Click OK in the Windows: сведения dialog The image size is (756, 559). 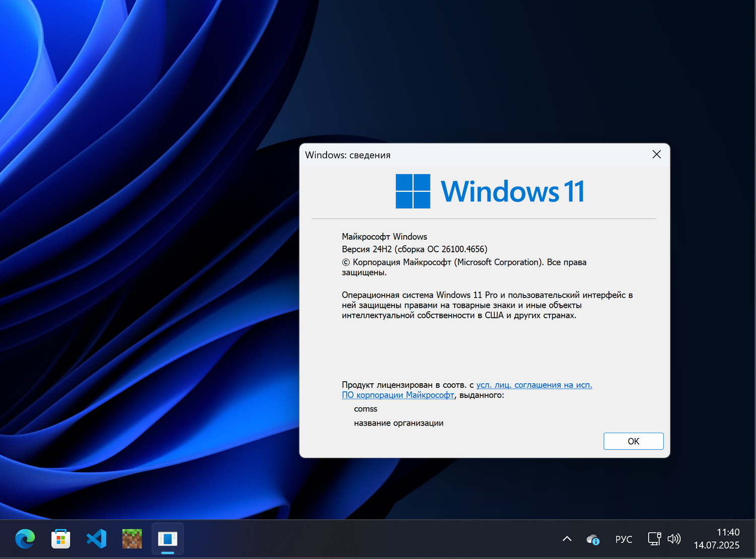(634, 441)
